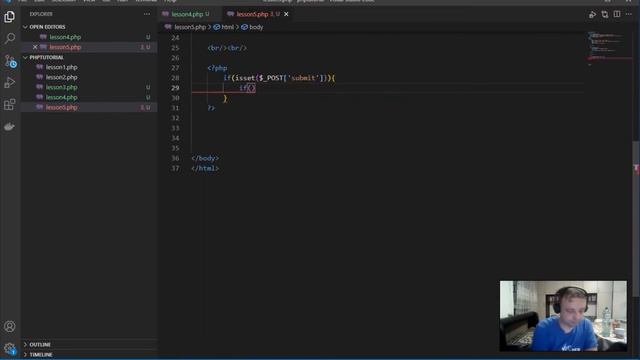Expand the Timeline section
Image resolution: width=640 pixels, height=360 pixels.
click(41, 354)
